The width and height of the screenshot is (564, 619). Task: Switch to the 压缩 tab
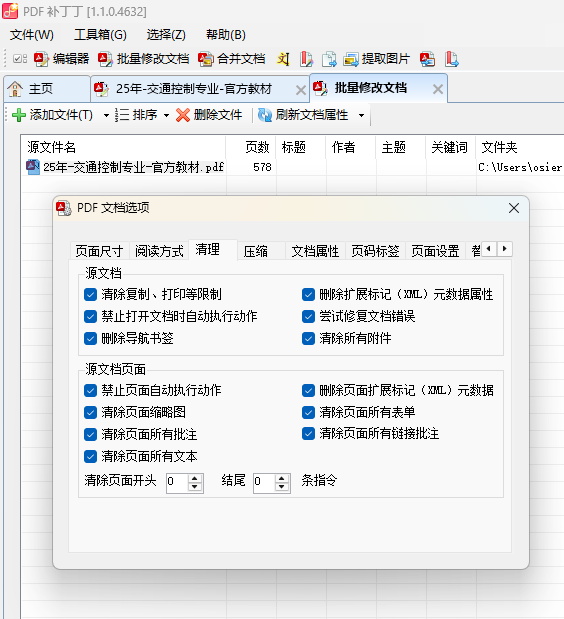[255, 251]
